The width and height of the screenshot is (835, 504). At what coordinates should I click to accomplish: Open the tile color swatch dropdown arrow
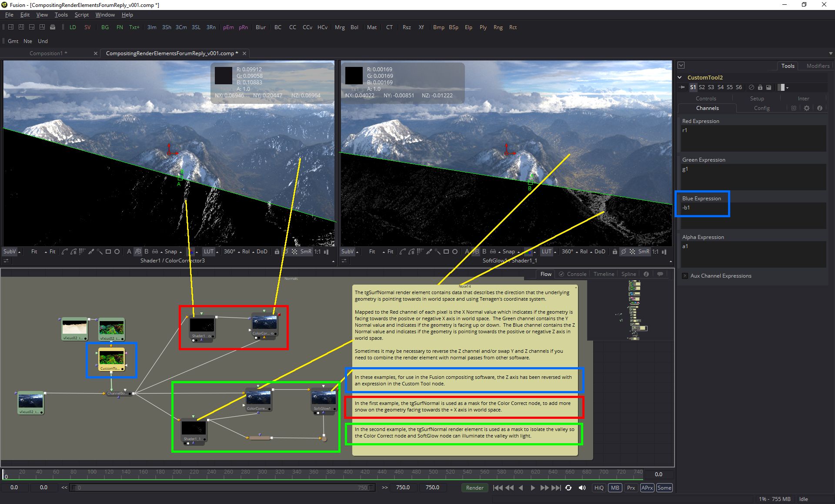787,88
